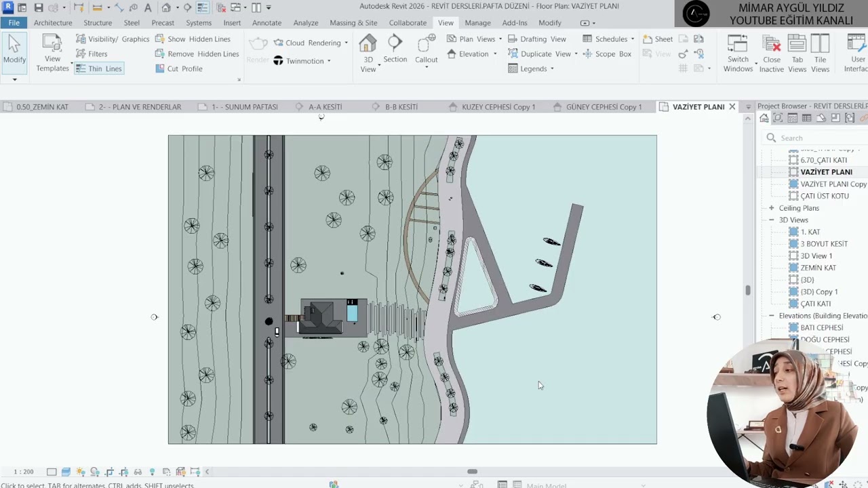Switch to the Architecture ribbon tab

point(53,22)
